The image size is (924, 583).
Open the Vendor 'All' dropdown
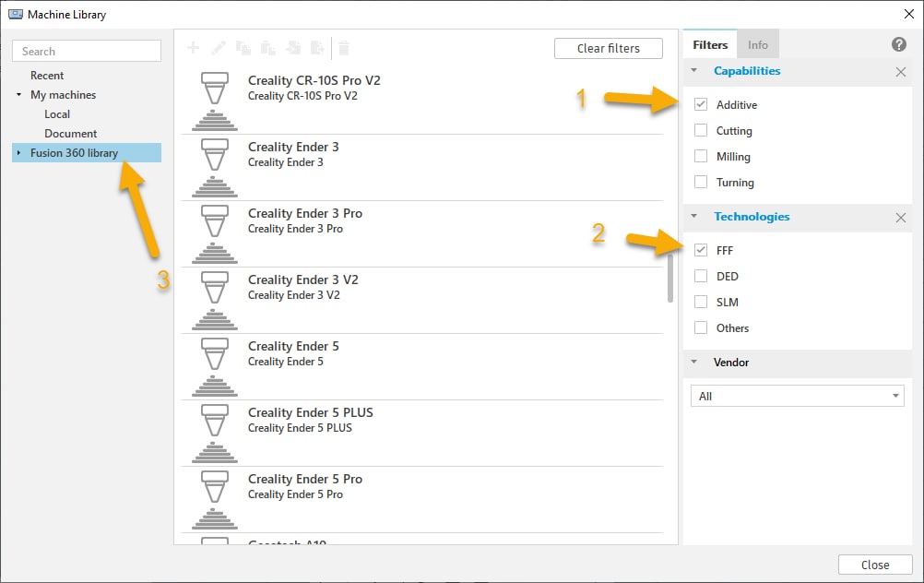click(x=798, y=396)
